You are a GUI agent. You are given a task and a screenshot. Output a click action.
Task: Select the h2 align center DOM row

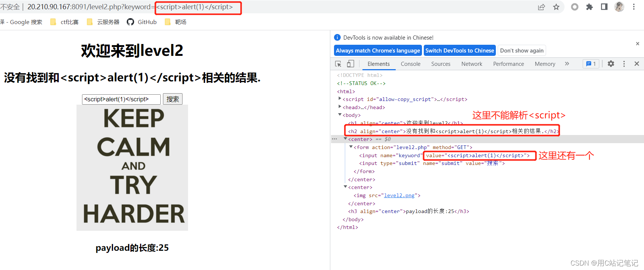pyautogui.click(x=453, y=131)
